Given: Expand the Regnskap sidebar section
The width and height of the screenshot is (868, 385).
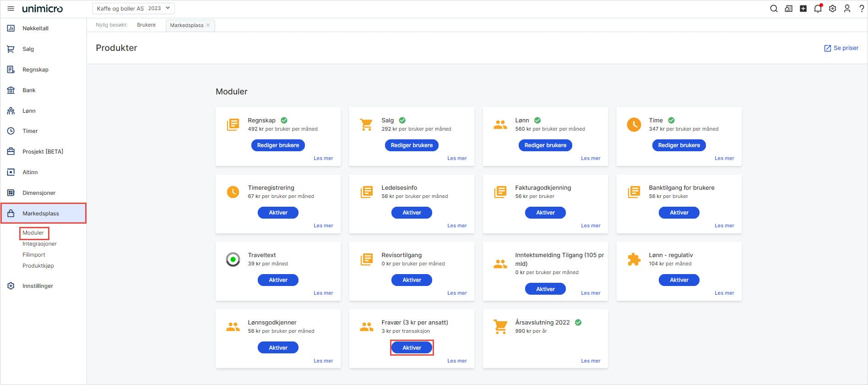Looking at the screenshot, I should coord(35,70).
